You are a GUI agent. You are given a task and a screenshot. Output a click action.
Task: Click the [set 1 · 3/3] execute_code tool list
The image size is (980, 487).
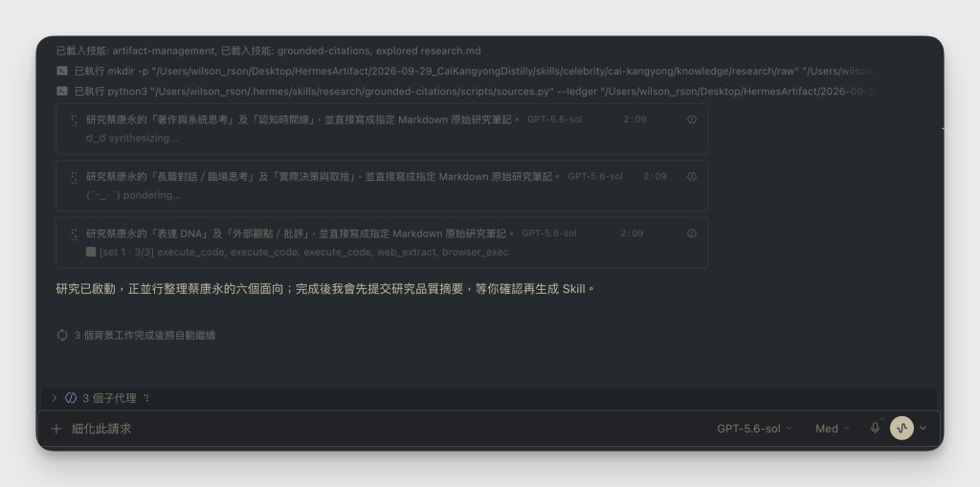click(303, 252)
